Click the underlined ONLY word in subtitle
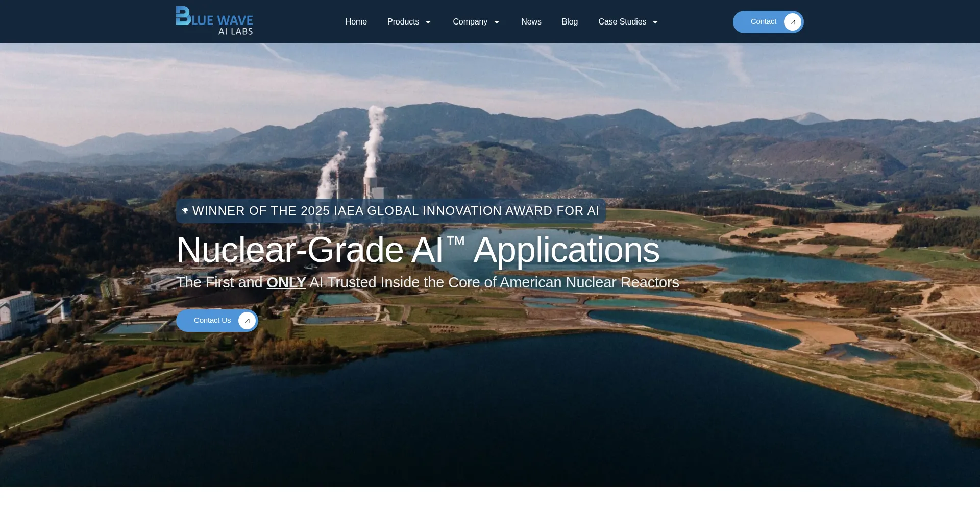The width and height of the screenshot is (980, 507). click(286, 282)
